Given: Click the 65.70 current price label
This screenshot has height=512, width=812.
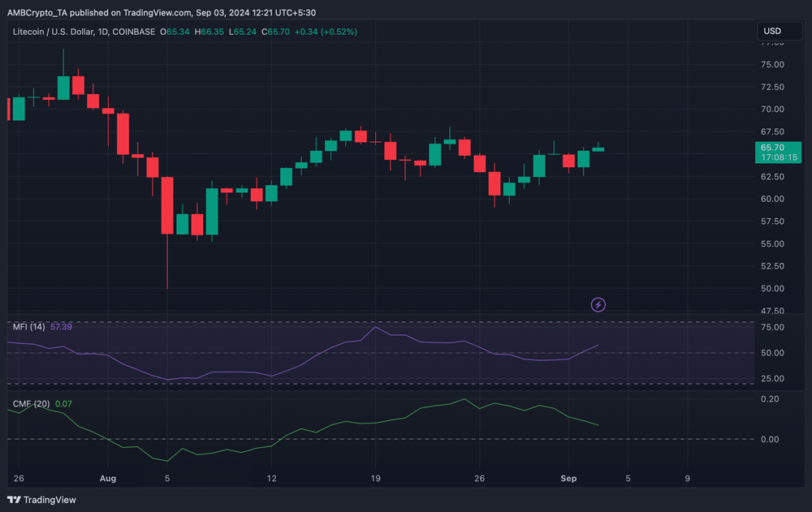Looking at the screenshot, I should tap(772, 148).
